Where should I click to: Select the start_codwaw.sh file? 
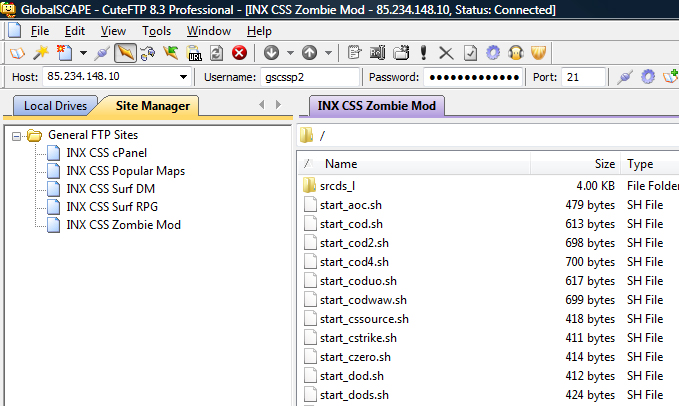coord(363,300)
